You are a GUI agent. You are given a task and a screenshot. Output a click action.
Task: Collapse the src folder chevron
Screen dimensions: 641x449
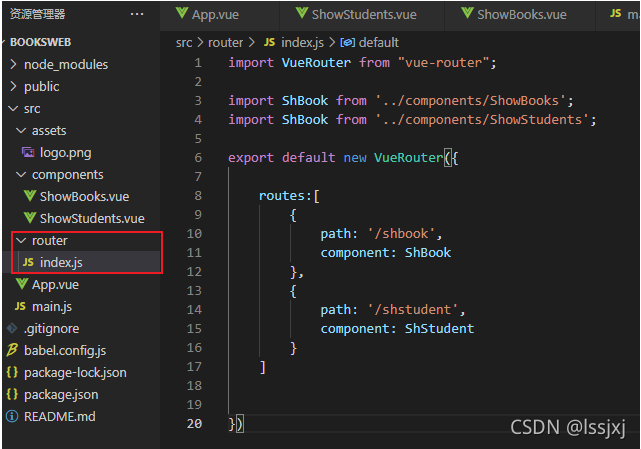pos(13,108)
